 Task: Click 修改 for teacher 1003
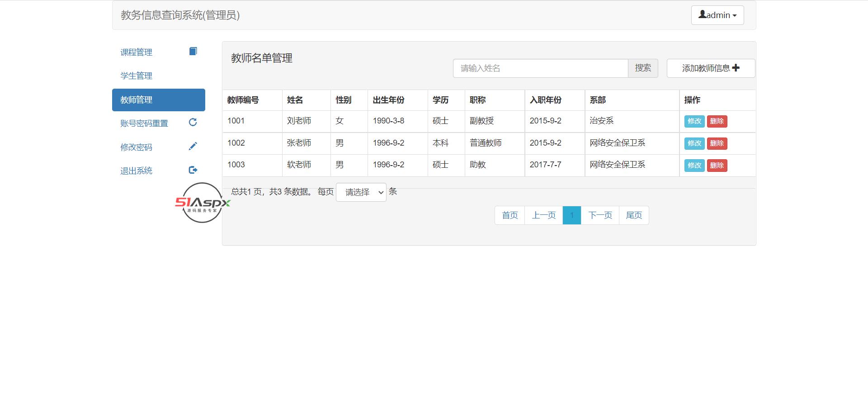(694, 166)
